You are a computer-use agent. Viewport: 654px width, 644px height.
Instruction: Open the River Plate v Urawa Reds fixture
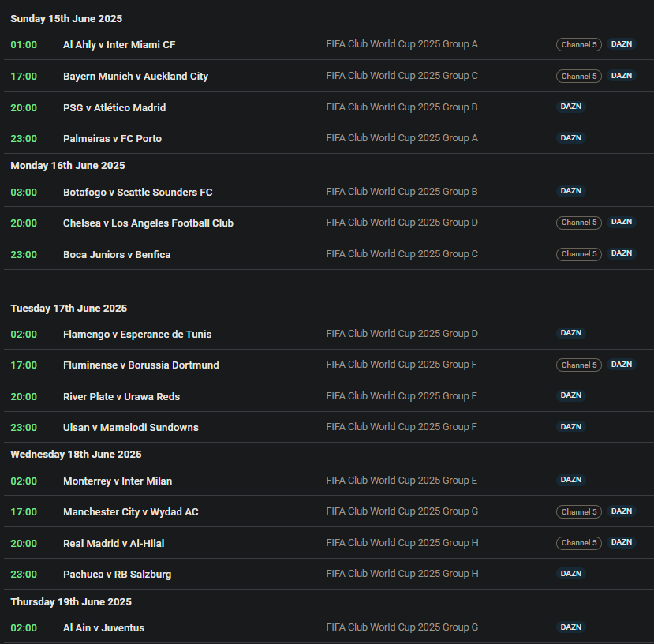(121, 396)
